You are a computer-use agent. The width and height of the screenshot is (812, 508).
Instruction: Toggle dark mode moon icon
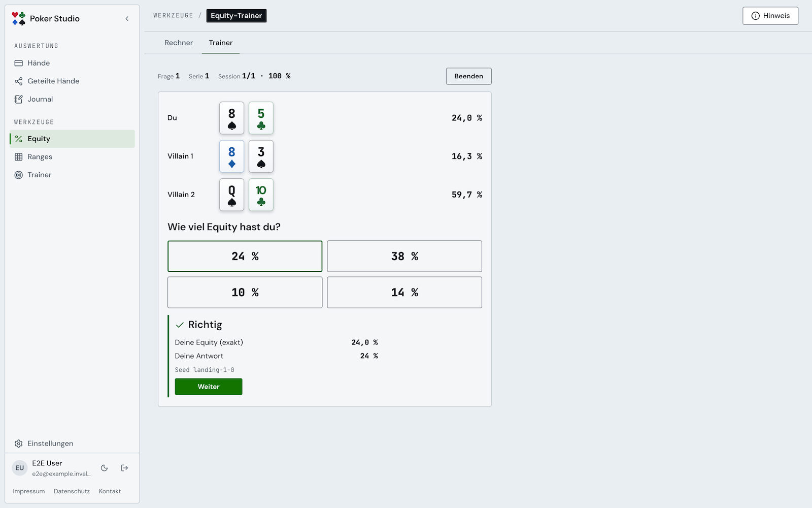[x=105, y=468]
